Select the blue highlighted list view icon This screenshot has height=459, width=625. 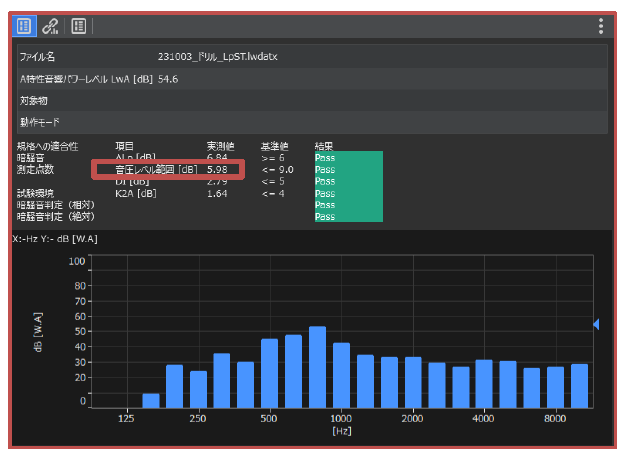click(24, 25)
